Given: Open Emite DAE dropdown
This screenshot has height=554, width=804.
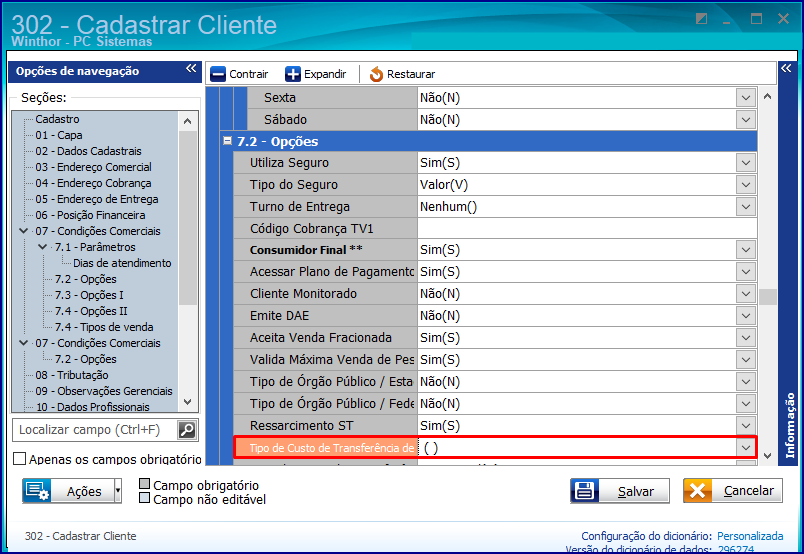Looking at the screenshot, I should tap(746, 316).
